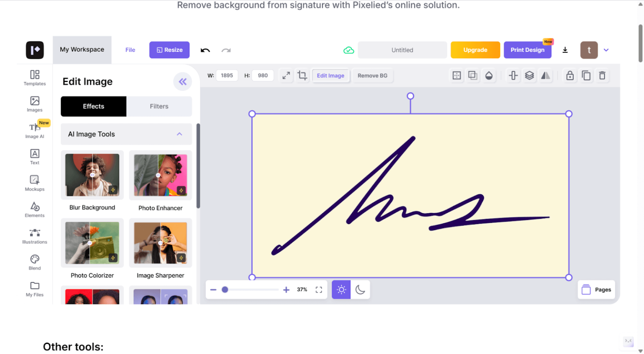Viewport: 644px width, 354px height.
Task: Collapse the Edit Image side panel
Action: [183, 82]
